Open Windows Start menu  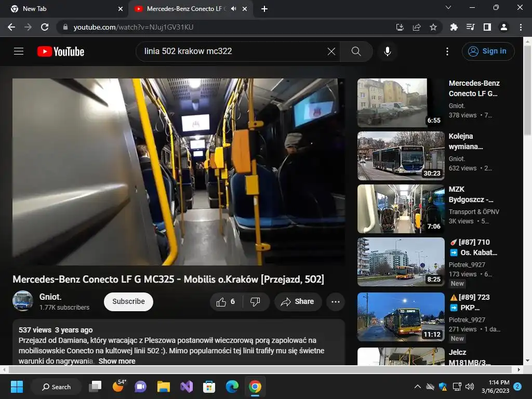coord(17,387)
